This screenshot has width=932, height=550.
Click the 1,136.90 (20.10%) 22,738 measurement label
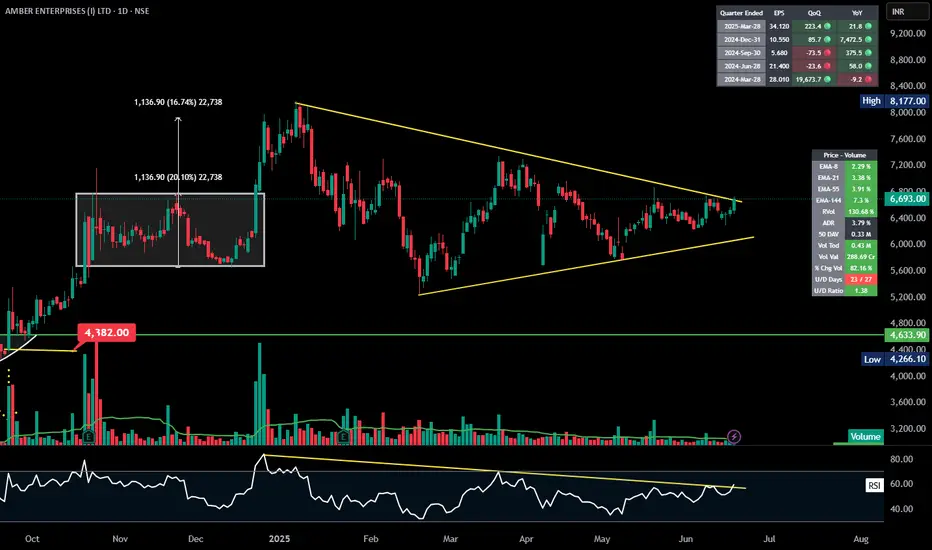pyautogui.click(x=178, y=177)
